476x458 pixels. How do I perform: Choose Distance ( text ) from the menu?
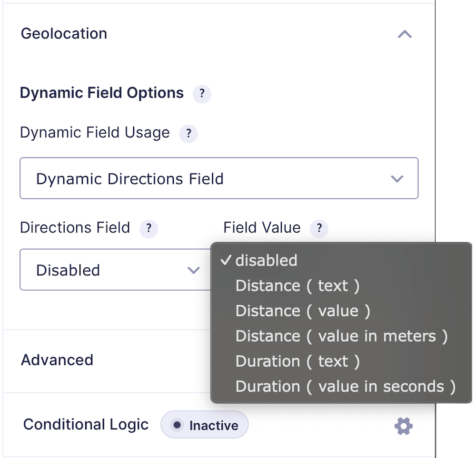(297, 285)
